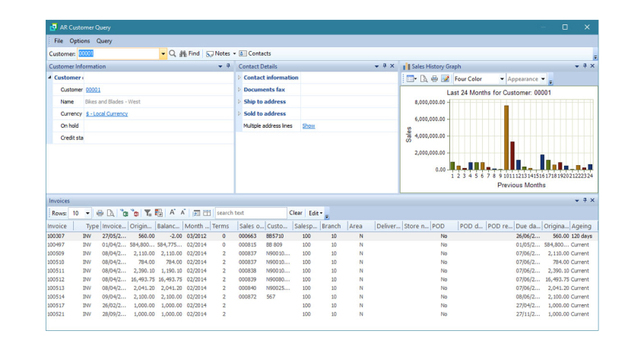Open print preview in Invoices toolbar
The height and width of the screenshot is (350, 644).
(110, 213)
